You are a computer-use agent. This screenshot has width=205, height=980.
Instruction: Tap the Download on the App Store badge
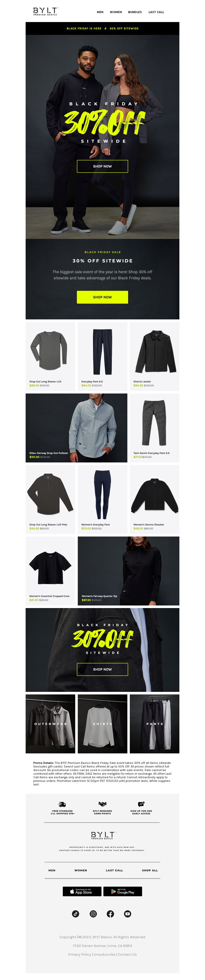click(82, 891)
